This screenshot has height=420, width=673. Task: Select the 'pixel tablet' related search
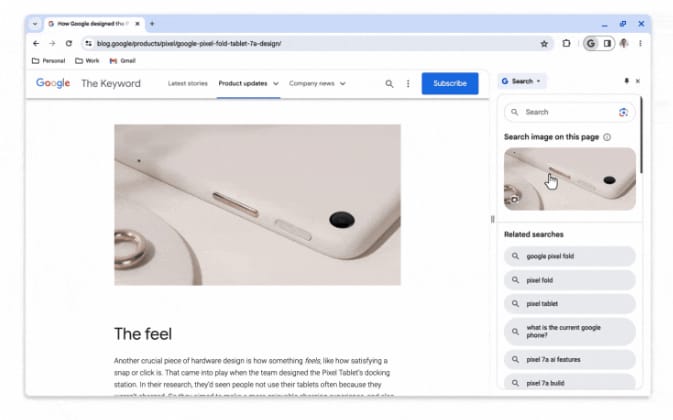570,304
